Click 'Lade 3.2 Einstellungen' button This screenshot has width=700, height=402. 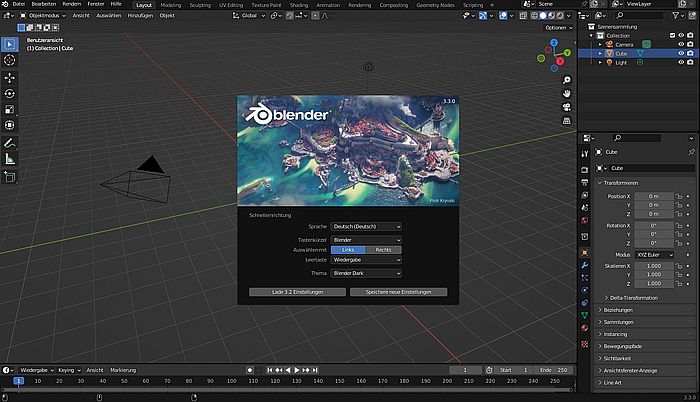coord(297,292)
